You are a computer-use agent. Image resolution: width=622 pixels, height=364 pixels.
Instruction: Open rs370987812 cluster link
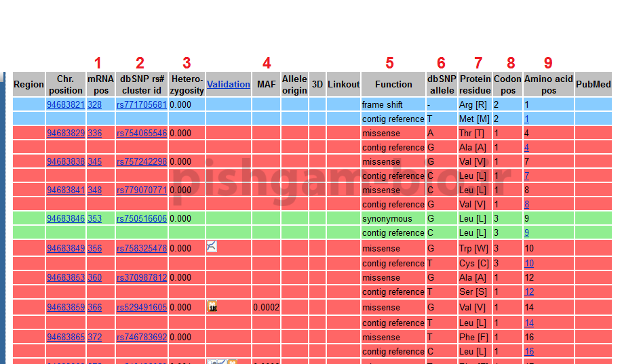141,278
